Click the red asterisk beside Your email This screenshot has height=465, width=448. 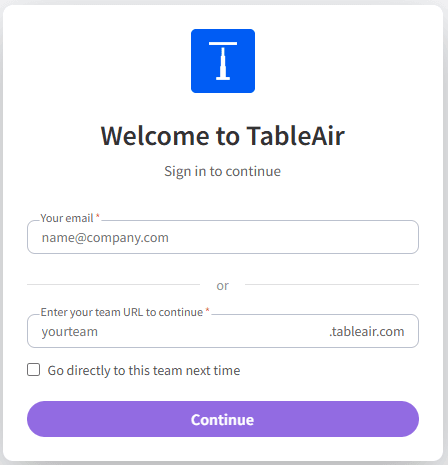[98, 216]
